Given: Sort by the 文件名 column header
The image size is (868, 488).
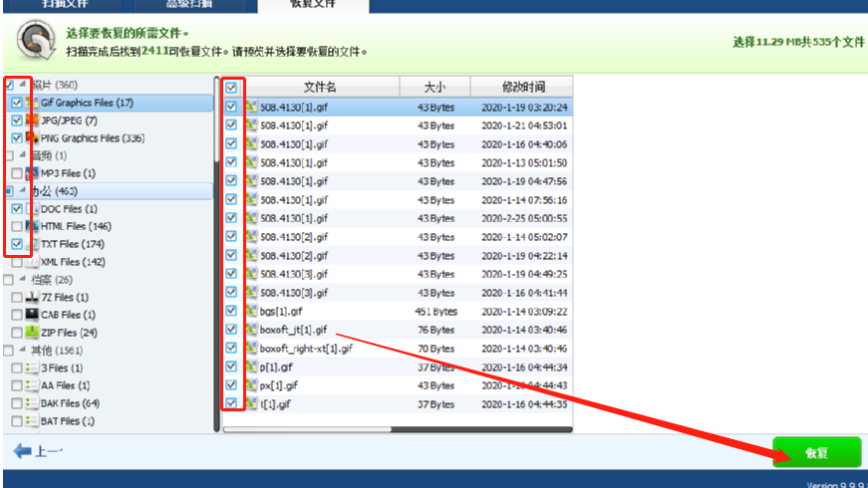Looking at the screenshot, I should pos(320,87).
